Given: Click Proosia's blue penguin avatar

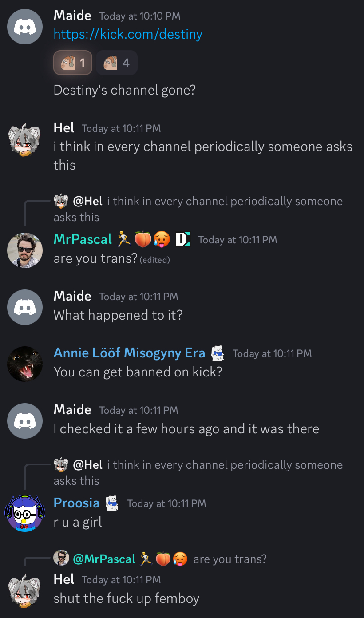Looking at the screenshot, I should coord(25,514).
